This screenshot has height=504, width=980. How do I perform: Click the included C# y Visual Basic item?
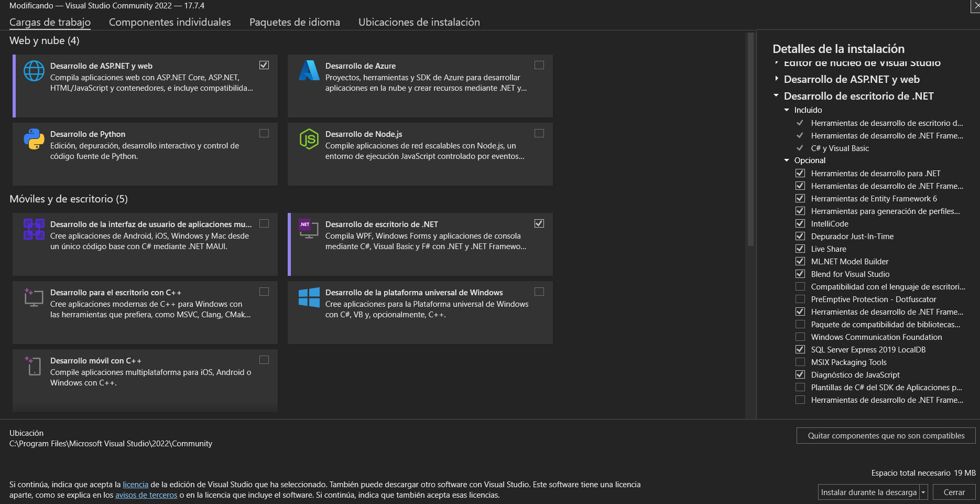click(840, 148)
